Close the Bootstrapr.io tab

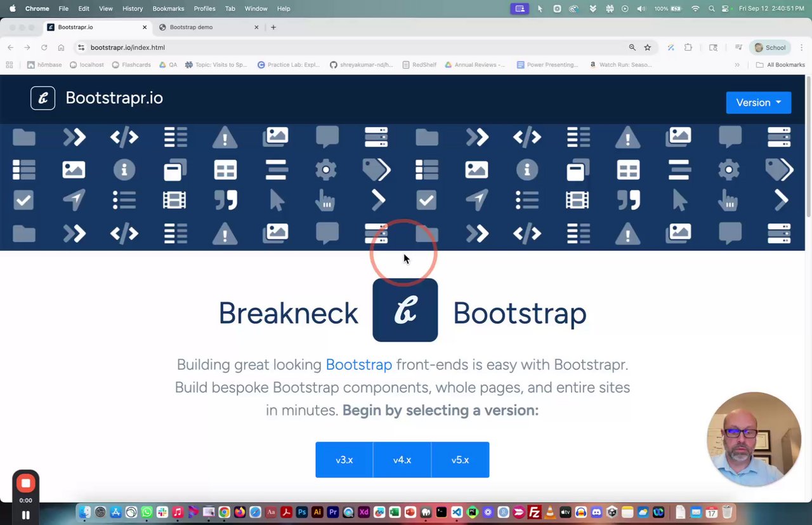pos(145,27)
